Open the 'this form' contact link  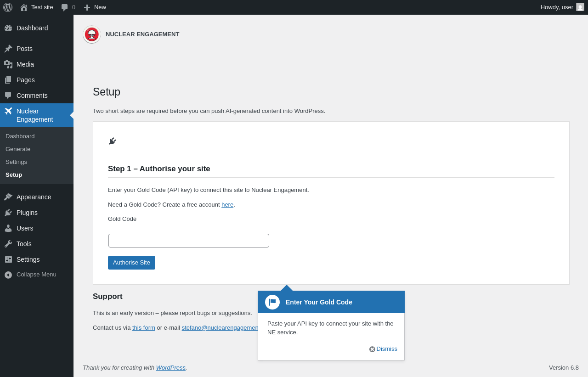[x=144, y=328]
